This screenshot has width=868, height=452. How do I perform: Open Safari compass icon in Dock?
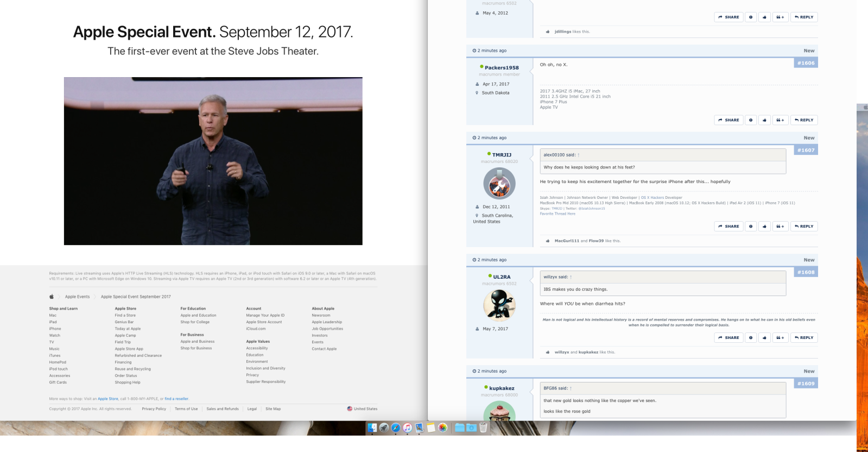click(396, 428)
